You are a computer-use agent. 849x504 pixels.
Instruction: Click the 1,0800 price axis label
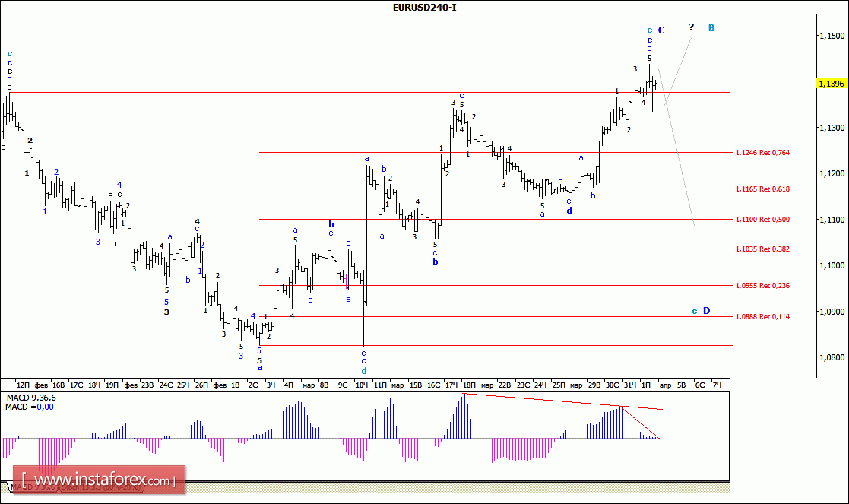[833, 357]
